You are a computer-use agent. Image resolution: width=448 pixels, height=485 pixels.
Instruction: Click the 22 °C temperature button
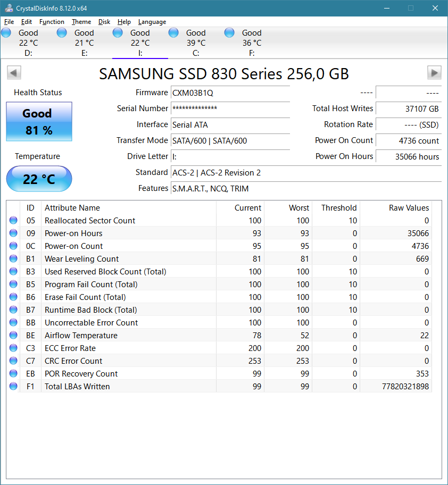click(x=39, y=179)
